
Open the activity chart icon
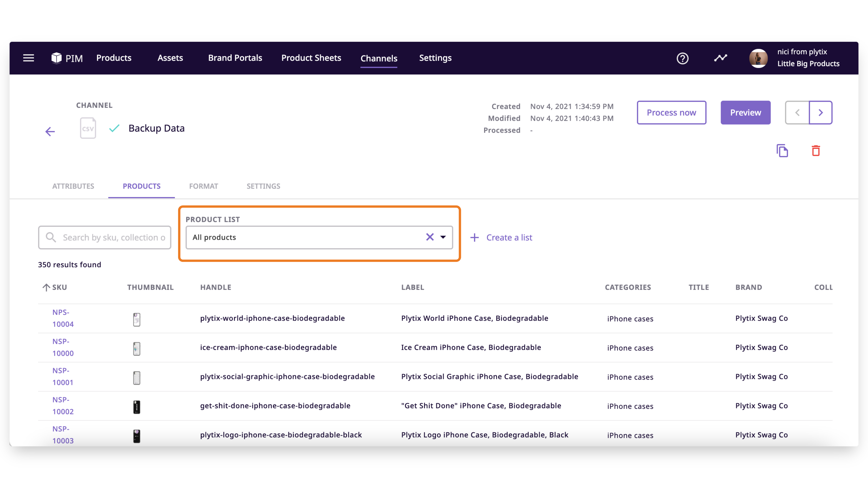pyautogui.click(x=720, y=58)
